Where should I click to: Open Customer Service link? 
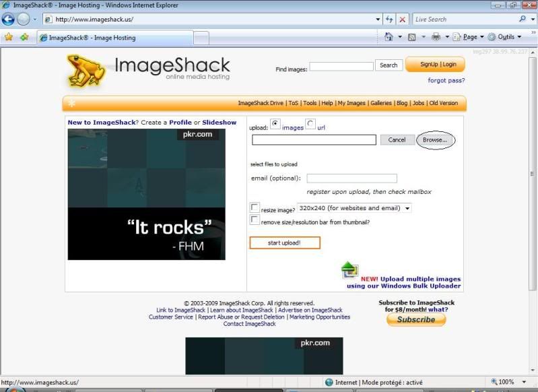[x=171, y=317]
